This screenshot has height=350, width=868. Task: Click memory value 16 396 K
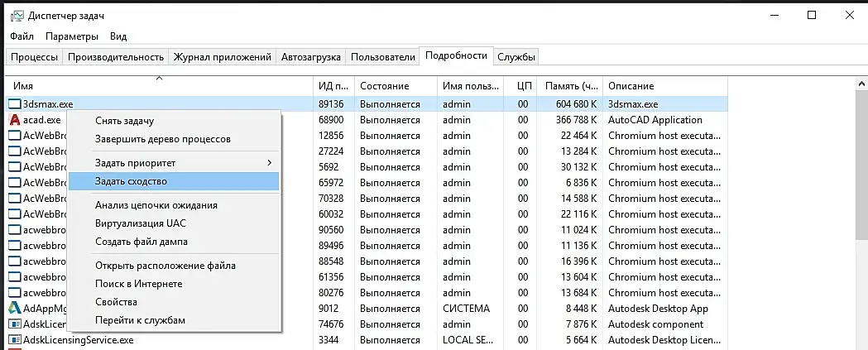pyautogui.click(x=579, y=261)
